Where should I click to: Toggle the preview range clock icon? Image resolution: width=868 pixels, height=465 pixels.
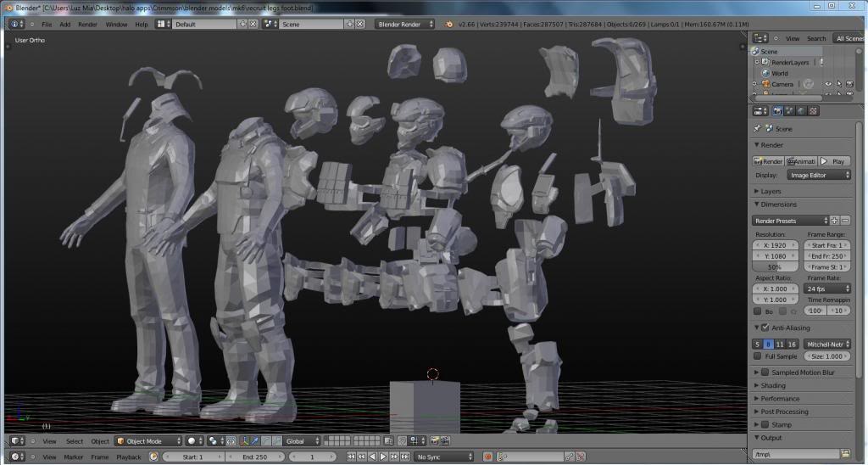click(x=154, y=457)
